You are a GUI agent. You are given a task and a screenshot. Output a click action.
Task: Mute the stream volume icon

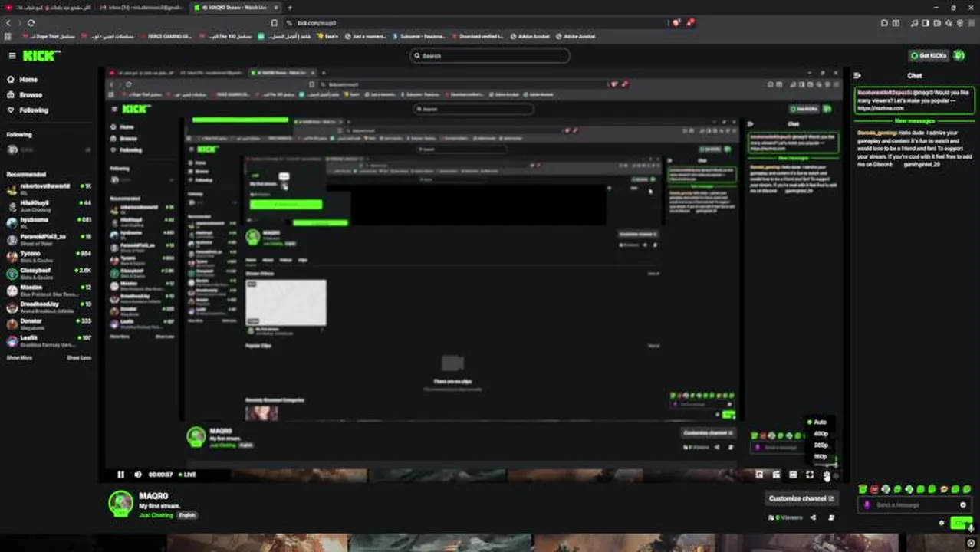(138, 475)
